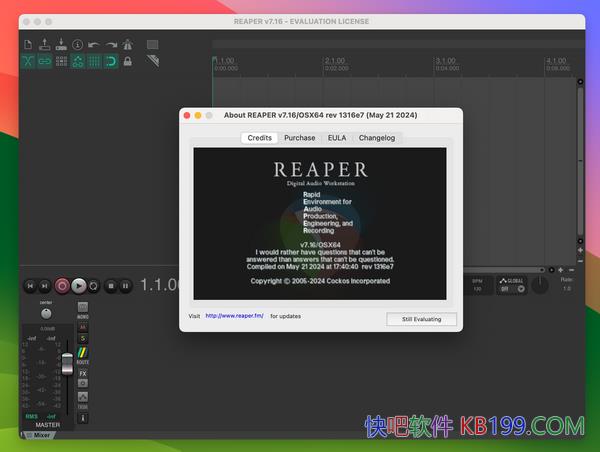Click the Undo arrow icon
This screenshot has height=452, width=600.
coord(94,44)
